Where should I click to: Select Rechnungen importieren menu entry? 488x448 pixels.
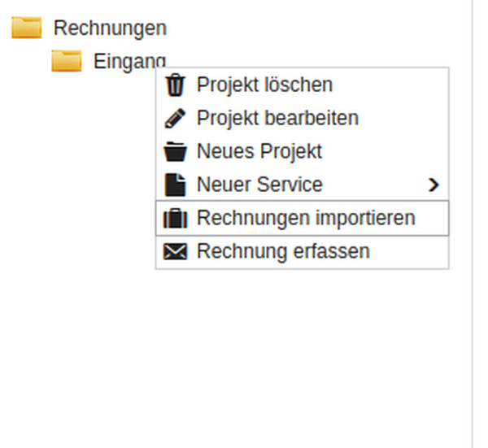(x=306, y=218)
